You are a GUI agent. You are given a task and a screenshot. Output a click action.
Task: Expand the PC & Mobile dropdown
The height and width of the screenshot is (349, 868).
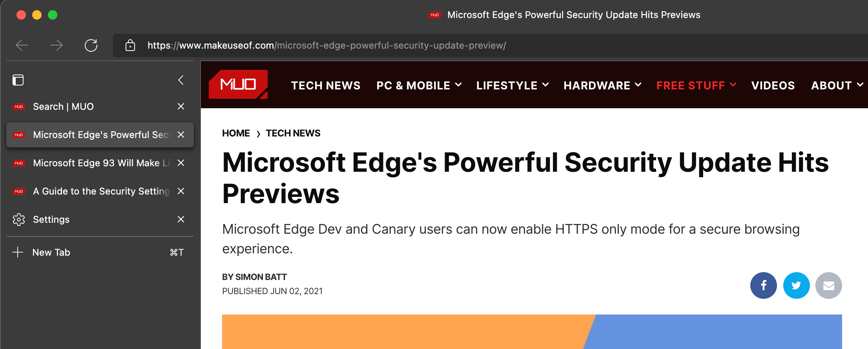tap(419, 85)
